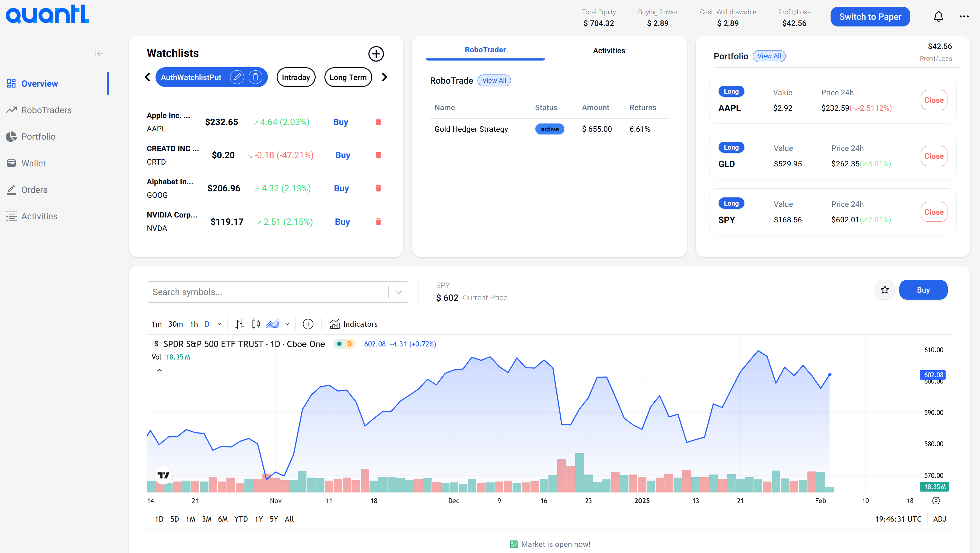The height and width of the screenshot is (553, 980).
Task: Remove CRTD from the watchlist
Action: click(x=378, y=155)
